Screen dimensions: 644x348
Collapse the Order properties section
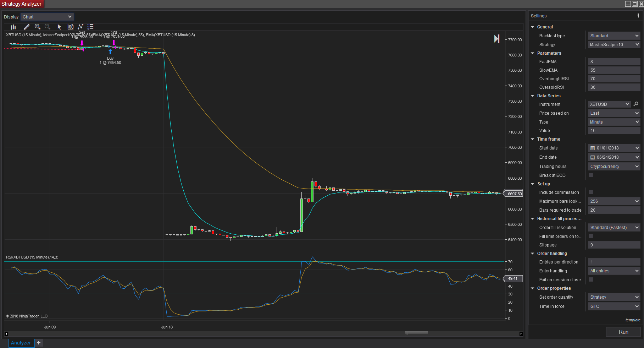(x=533, y=288)
